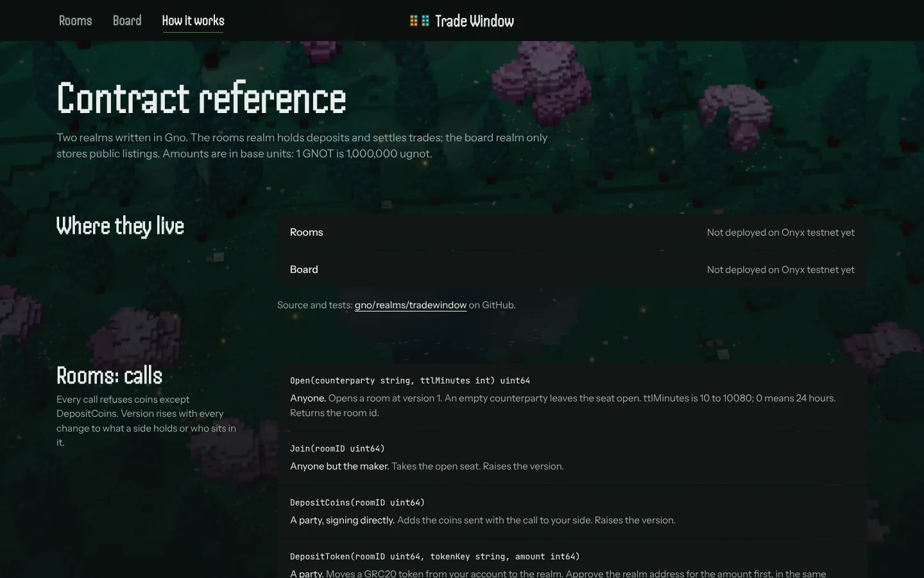Click the Board row label in deployments

pyautogui.click(x=304, y=270)
